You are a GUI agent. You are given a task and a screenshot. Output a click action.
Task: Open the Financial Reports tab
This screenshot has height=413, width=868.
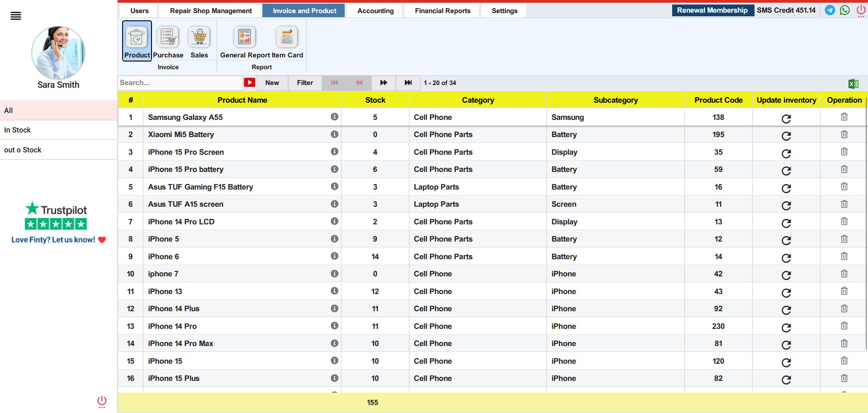[x=442, y=11]
